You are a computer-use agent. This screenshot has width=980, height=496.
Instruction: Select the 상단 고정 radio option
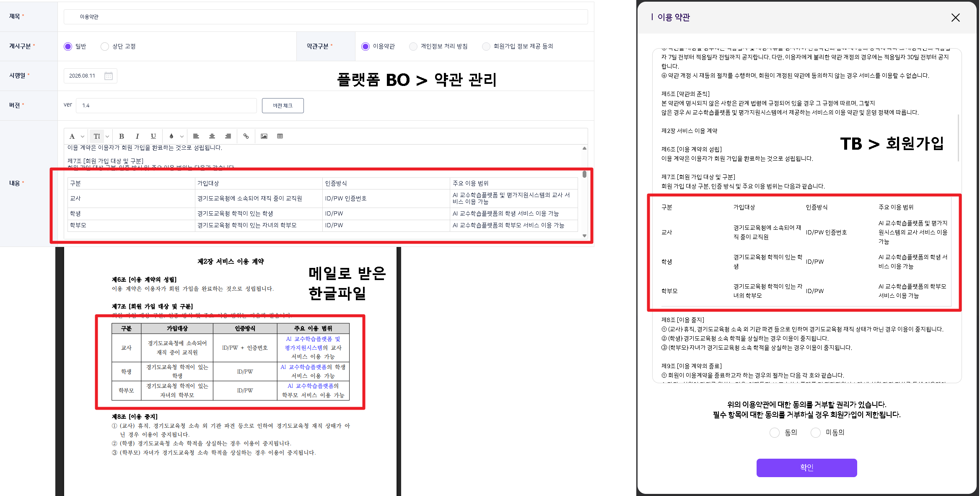pyautogui.click(x=105, y=47)
